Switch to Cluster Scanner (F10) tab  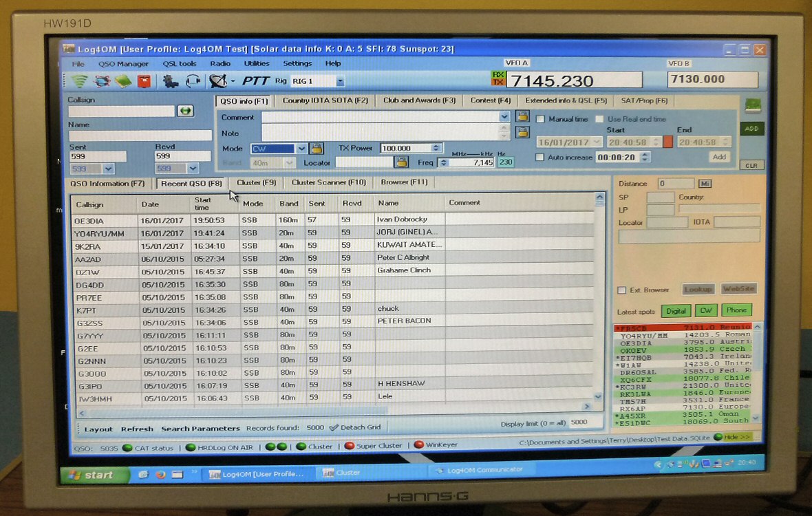point(329,182)
